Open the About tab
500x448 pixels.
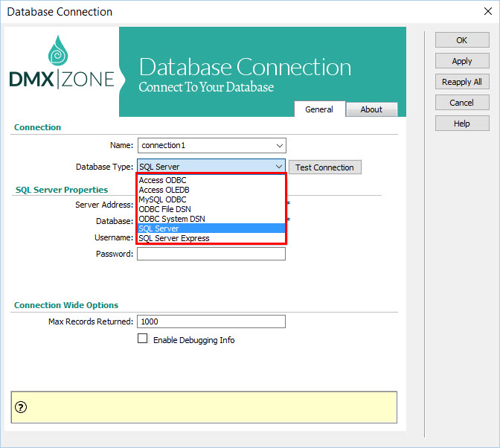371,109
